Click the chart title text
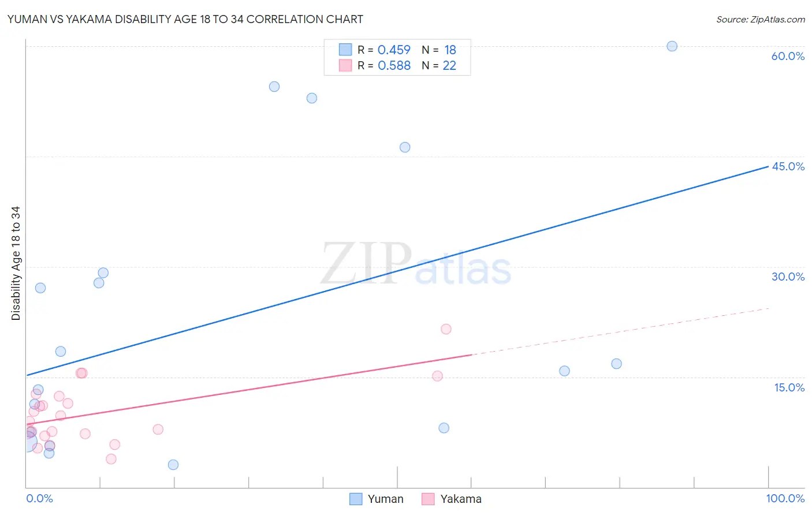The width and height of the screenshot is (812, 515). [185, 19]
